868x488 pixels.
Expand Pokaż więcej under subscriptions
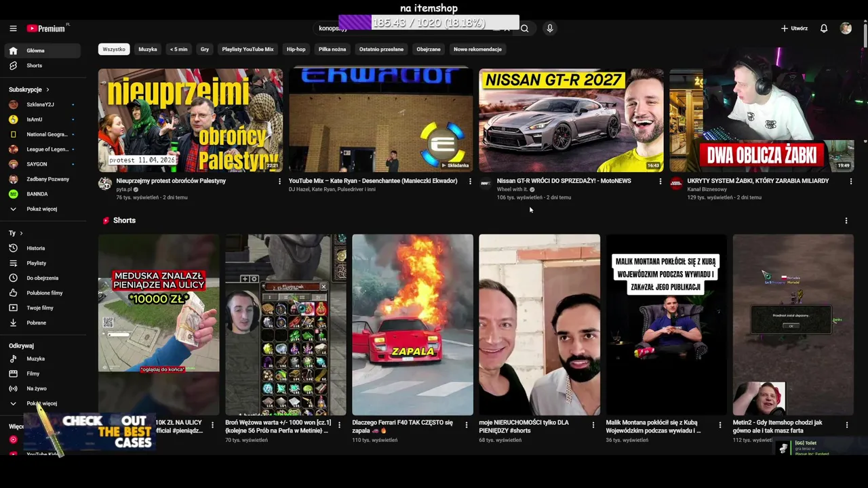[x=42, y=209]
